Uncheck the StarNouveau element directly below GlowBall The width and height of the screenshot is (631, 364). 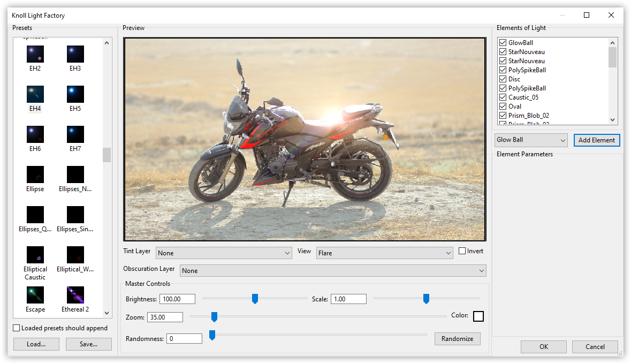(503, 52)
